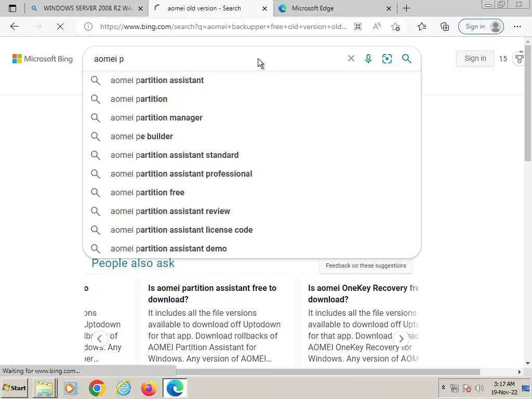The height and width of the screenshot is (399, 532).
Task: Select suggestion aomei pe builder
Action: pos(252,137)
